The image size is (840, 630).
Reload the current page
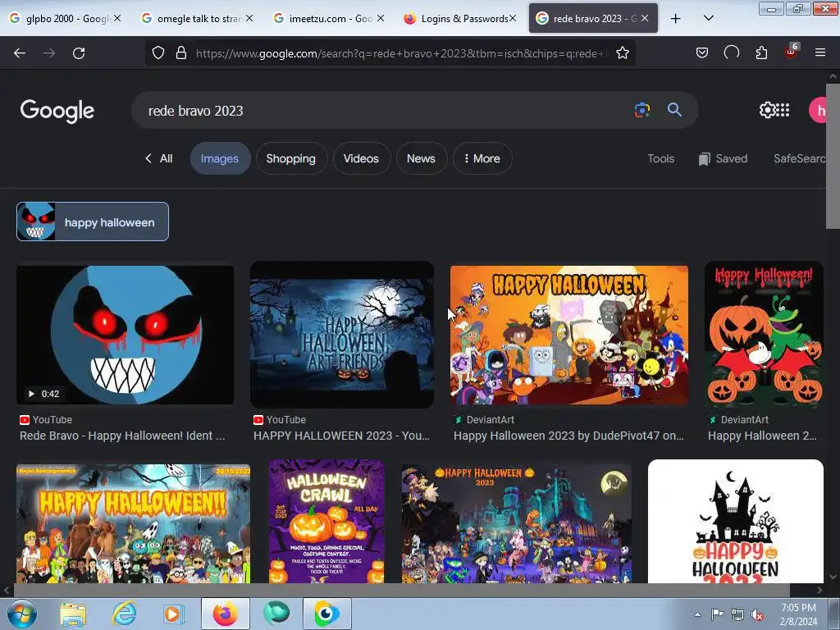[x=79, y=53]
